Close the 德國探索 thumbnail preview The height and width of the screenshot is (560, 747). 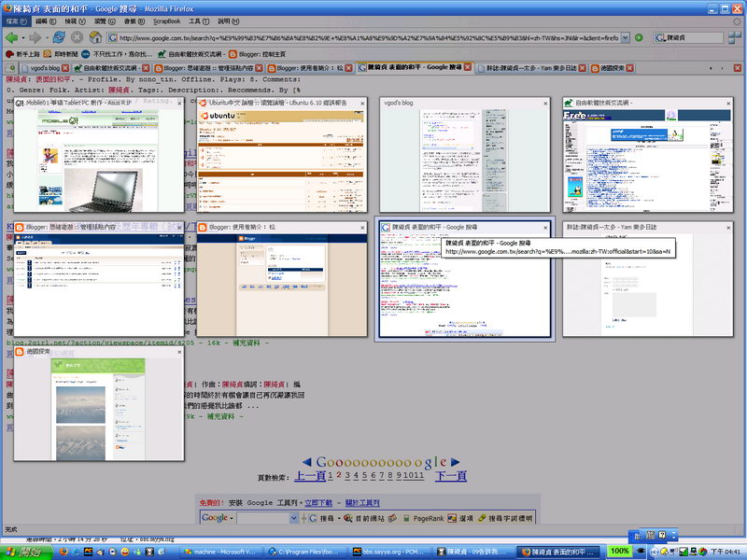[179, 352]
